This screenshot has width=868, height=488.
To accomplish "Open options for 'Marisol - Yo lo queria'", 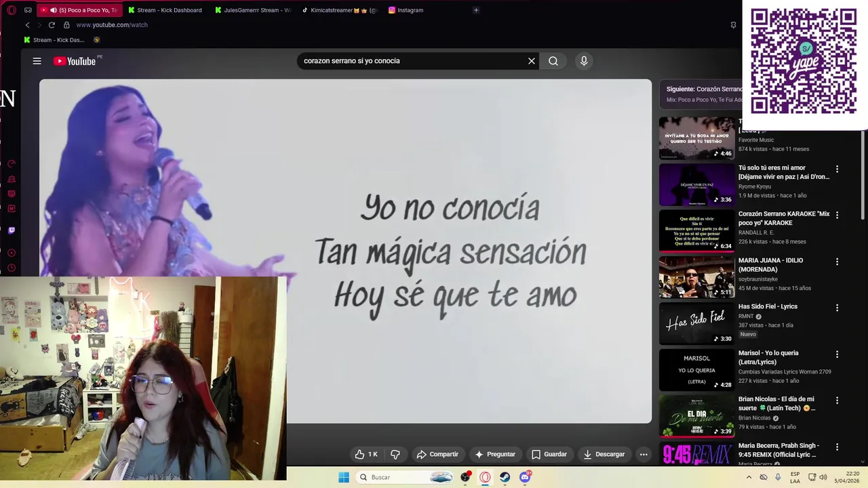I will (837, 354).
